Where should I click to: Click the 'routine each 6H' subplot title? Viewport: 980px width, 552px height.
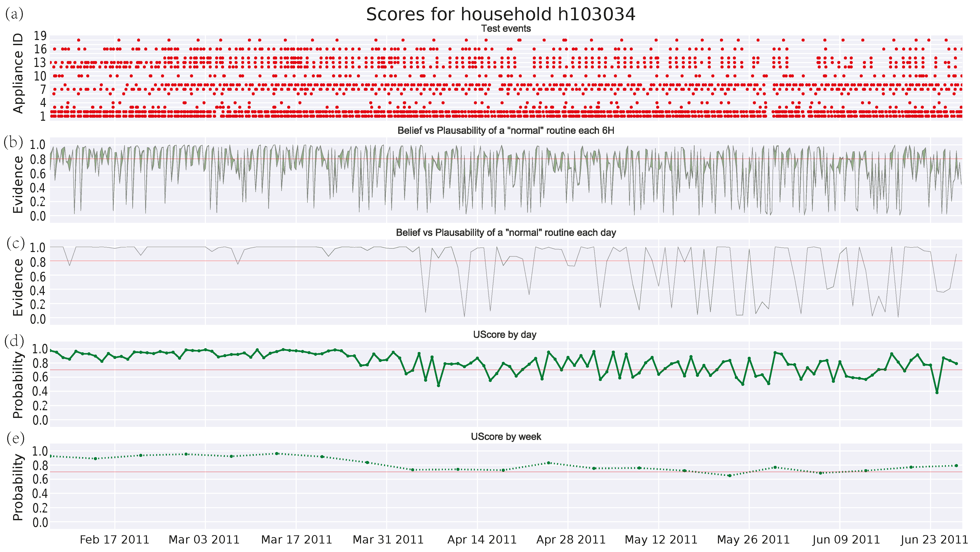pos(506,131)
